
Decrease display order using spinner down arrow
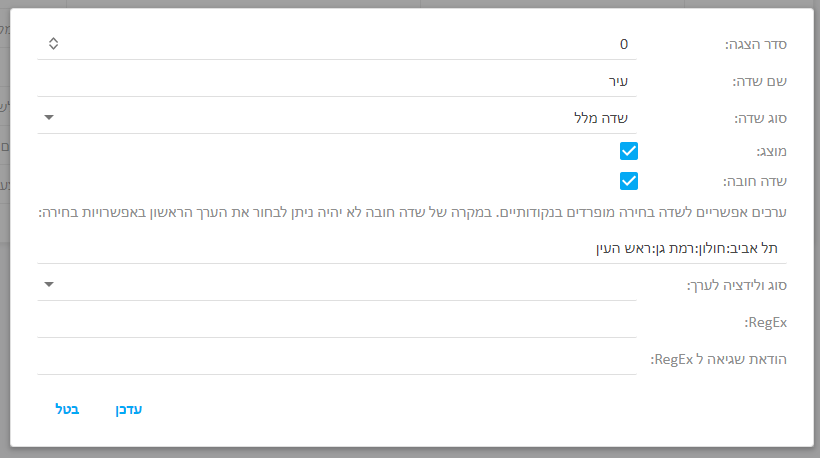pos(53,47)
